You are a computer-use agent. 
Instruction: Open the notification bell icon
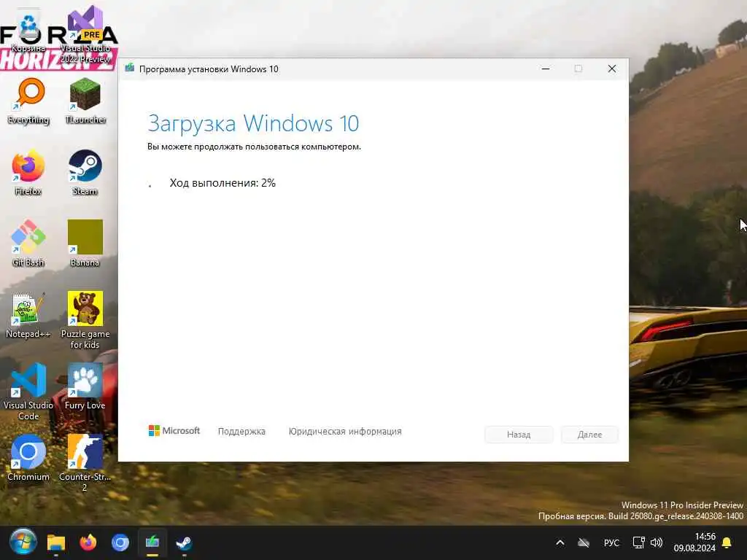click(727, 542)
